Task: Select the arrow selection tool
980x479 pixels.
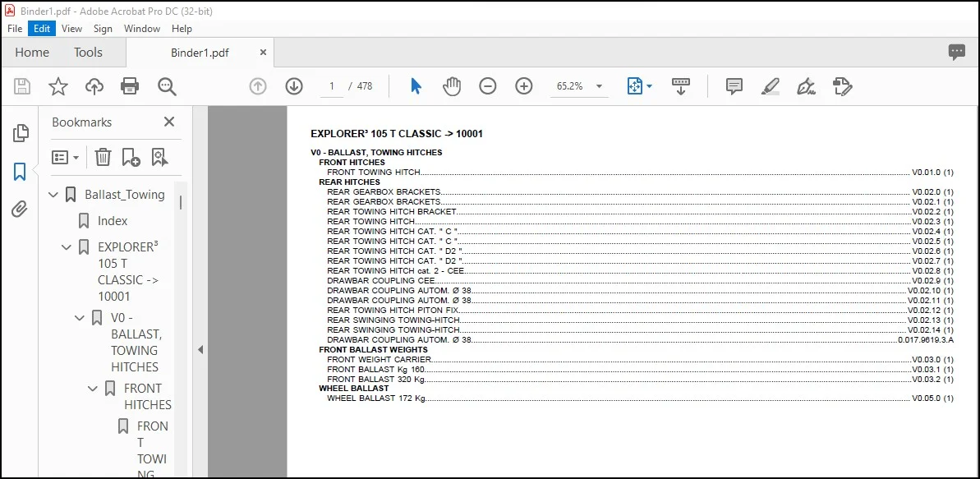Action: [x=416, y=86]
